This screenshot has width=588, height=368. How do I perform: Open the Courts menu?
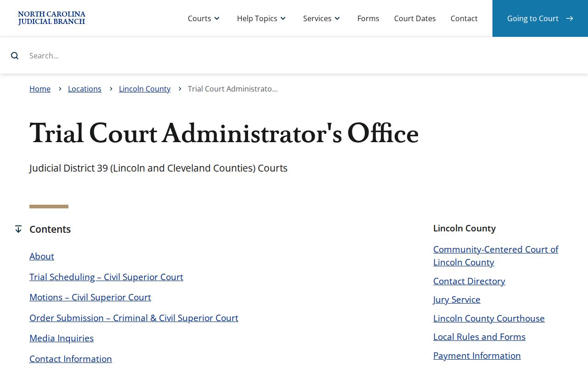pyautogui.click(x=204, y=18)
